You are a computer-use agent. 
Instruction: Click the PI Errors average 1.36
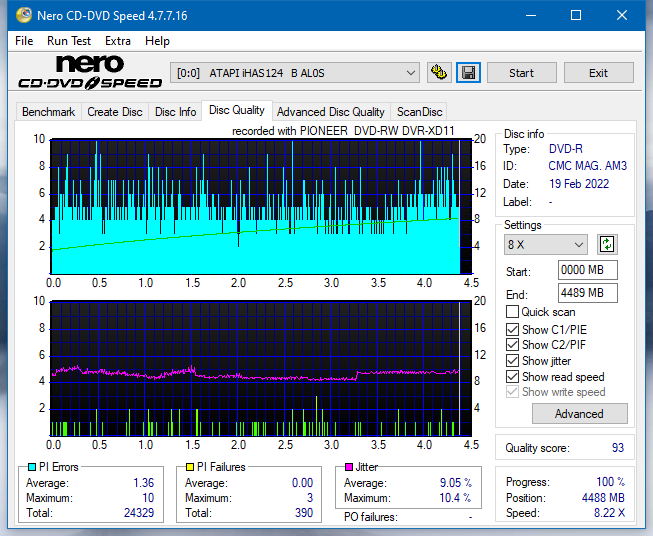click(144, 483)
